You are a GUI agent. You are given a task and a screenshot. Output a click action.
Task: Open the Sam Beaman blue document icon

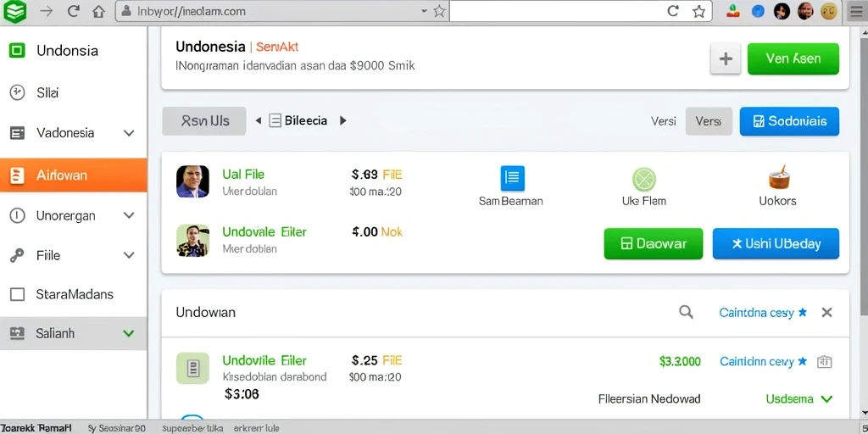pyautogui.click(x=512, y=178)
